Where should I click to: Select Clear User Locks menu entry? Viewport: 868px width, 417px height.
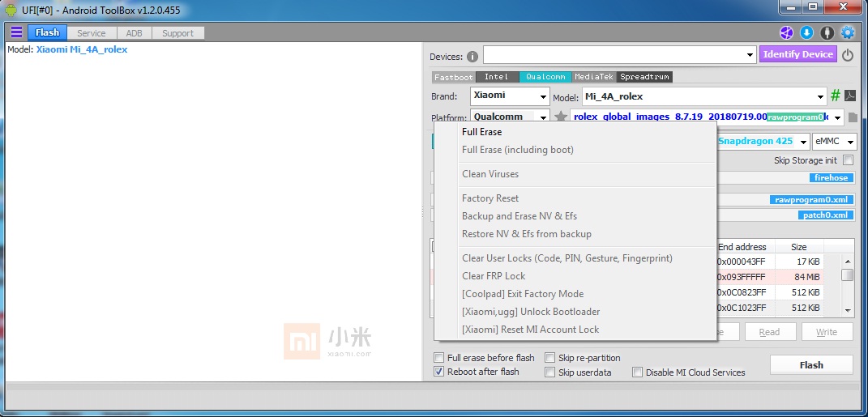(575, 258)
